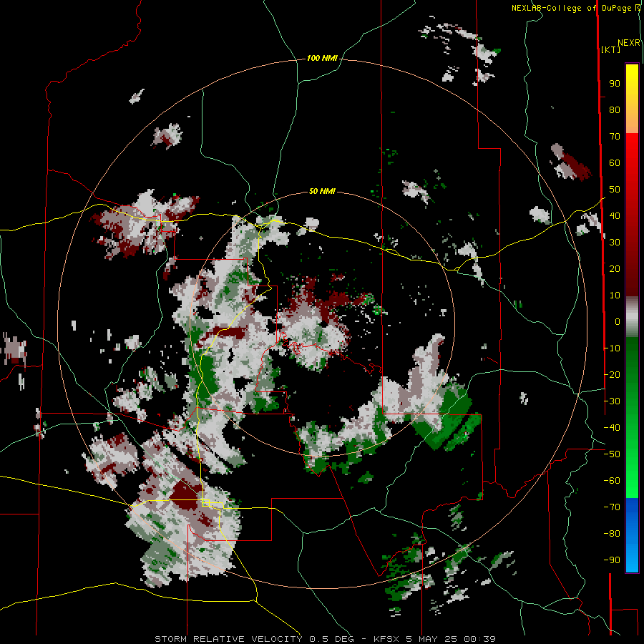
Task: Click the -70 label on the velocity scale
Action: coord(612,507)
